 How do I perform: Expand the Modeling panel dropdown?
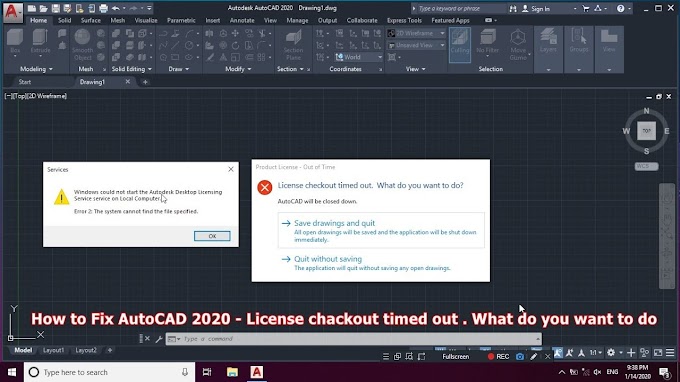click(x=36, y=69)
